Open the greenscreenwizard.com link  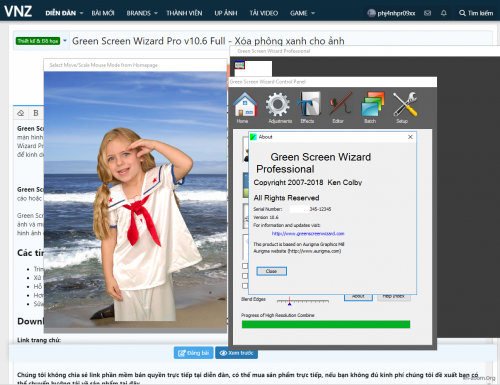coord(308,234)
